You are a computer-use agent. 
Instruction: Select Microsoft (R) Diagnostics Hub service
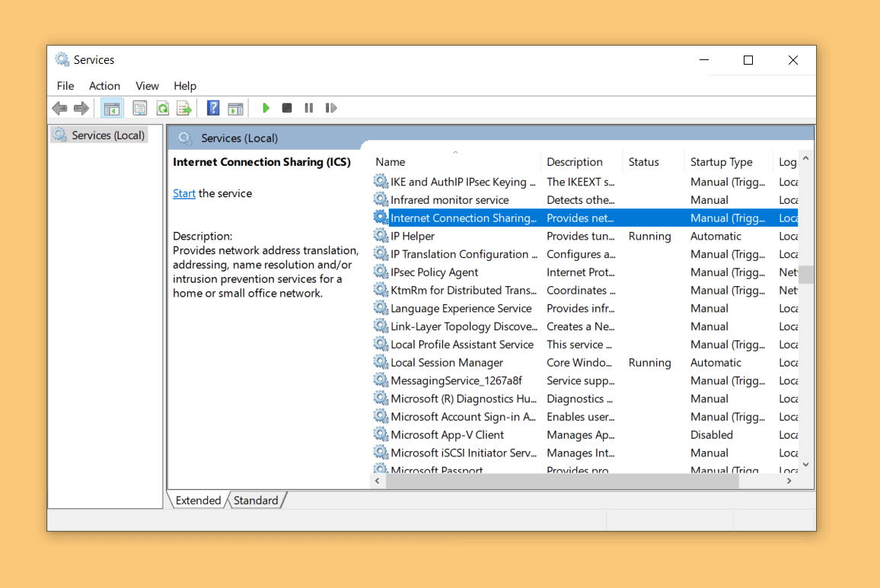585,399
